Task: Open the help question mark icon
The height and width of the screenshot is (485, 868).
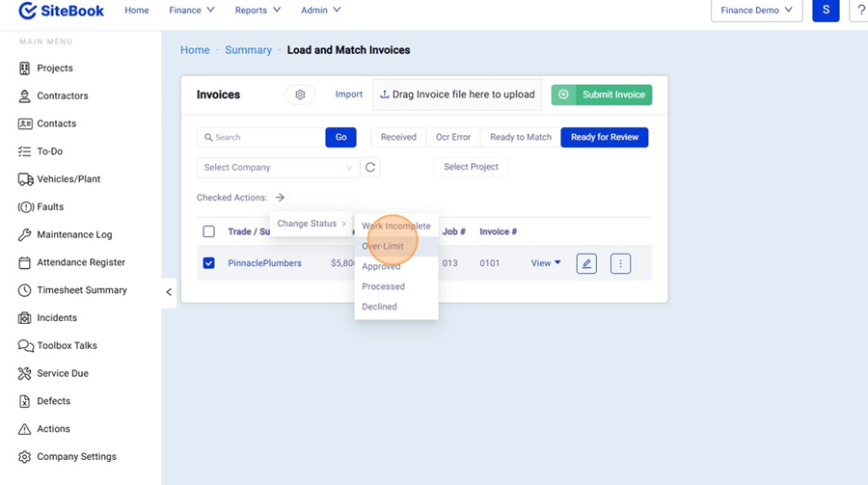Action: [x=859, y=11]
